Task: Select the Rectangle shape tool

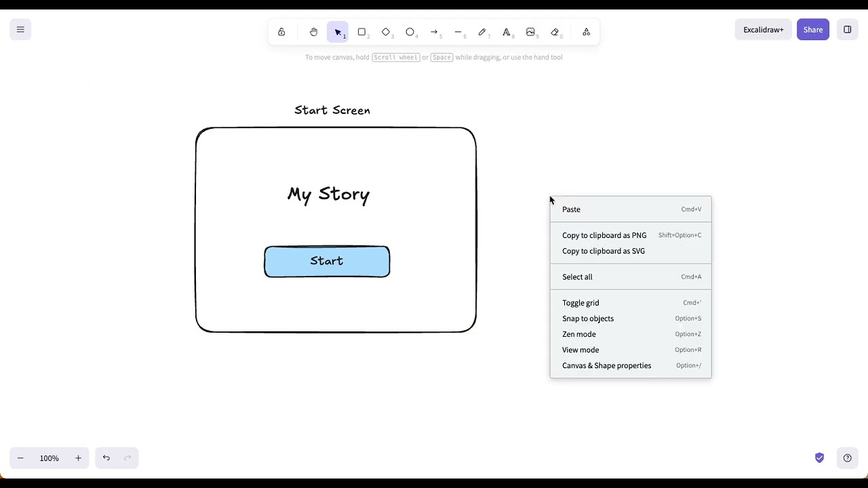Action: coord(362,32)
